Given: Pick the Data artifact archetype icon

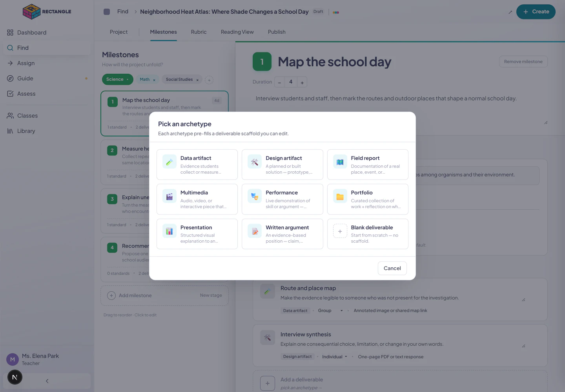Looking at the screenshot, I should (169, 162).
